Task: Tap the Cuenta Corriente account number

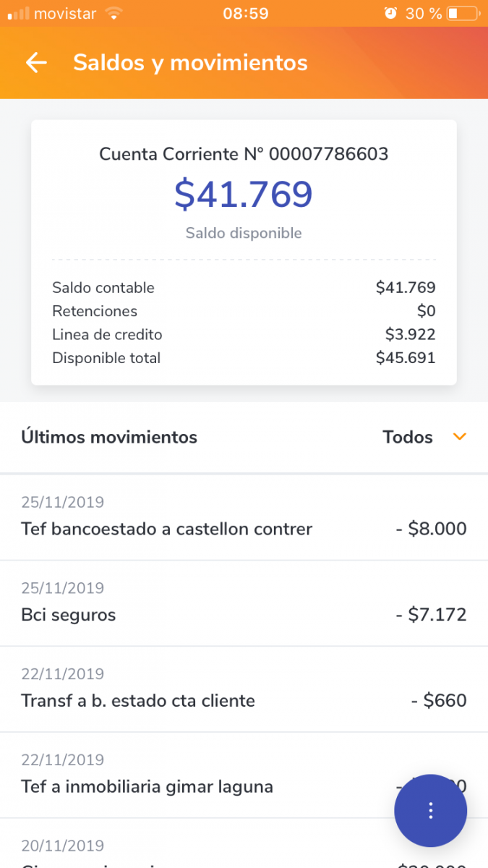Action: pos(244,154)
